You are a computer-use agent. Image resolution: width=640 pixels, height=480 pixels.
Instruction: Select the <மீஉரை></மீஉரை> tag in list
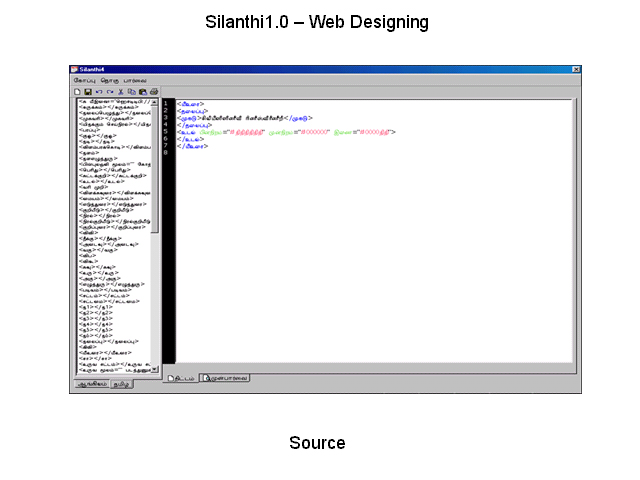click(x=105, y=353)
